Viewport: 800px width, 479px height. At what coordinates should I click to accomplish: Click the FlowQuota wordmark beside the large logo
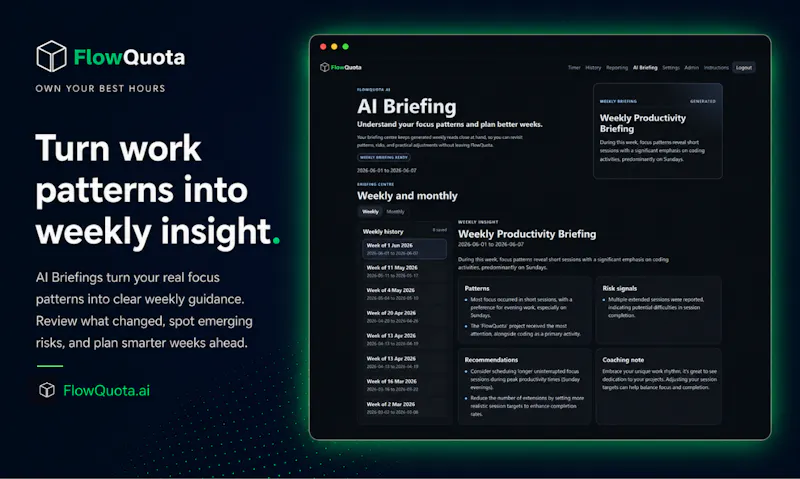pyautogui.click(x=129, y=57)
